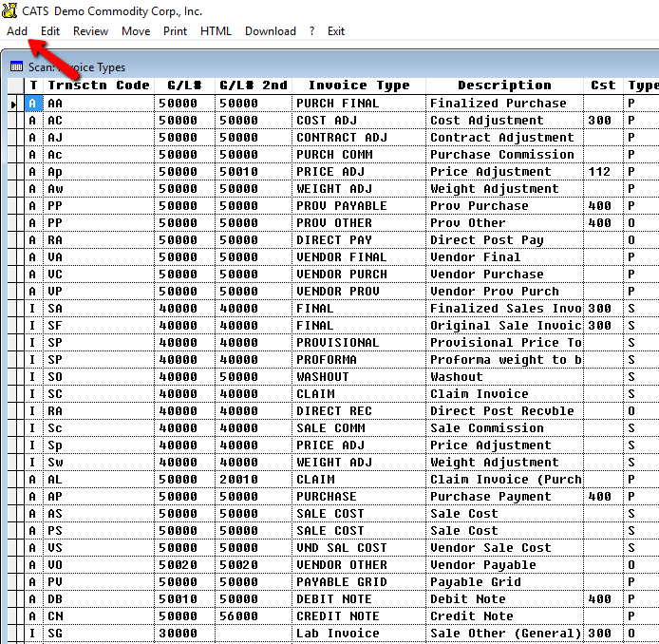Click the Cst value 112
659x644 pixels.
click(x=603, y=172)
